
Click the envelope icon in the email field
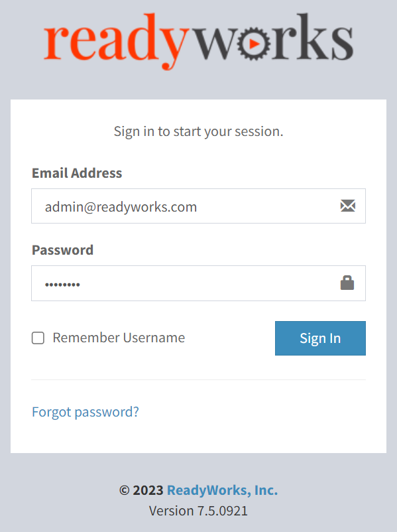(347, 206)
